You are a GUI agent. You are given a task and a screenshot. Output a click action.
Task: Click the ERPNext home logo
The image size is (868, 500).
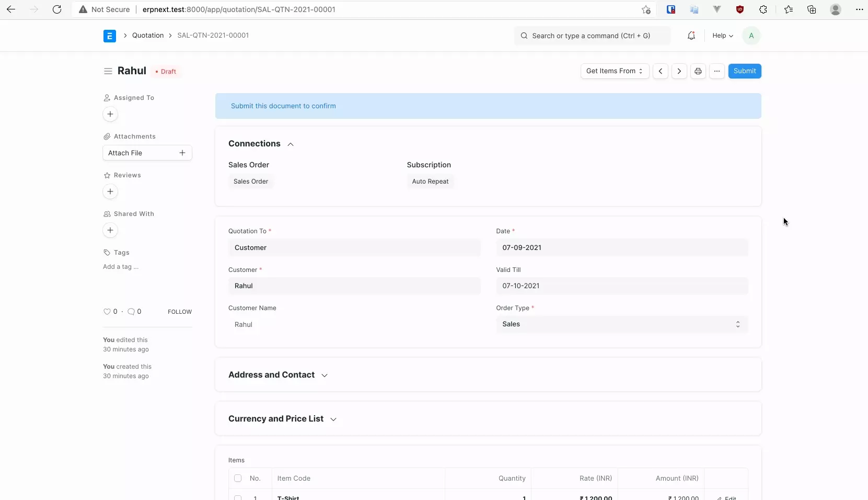[x=110, y=36]
